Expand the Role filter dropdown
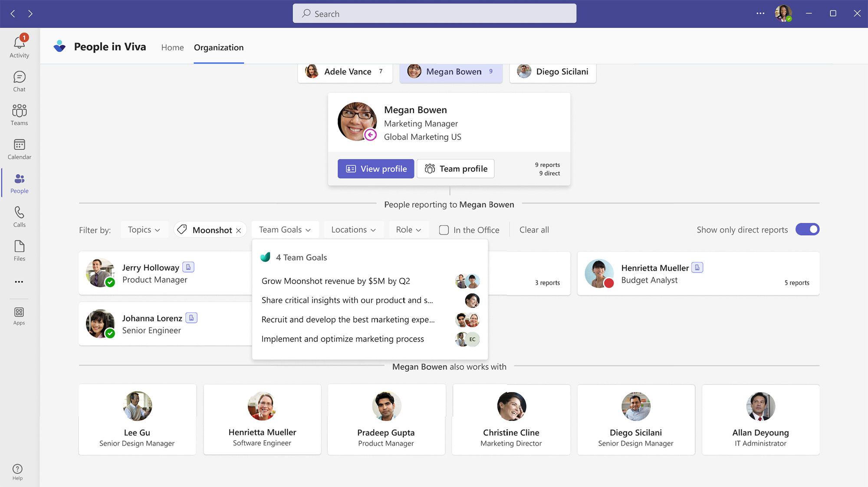868x487 pixels. click(408, 230)
